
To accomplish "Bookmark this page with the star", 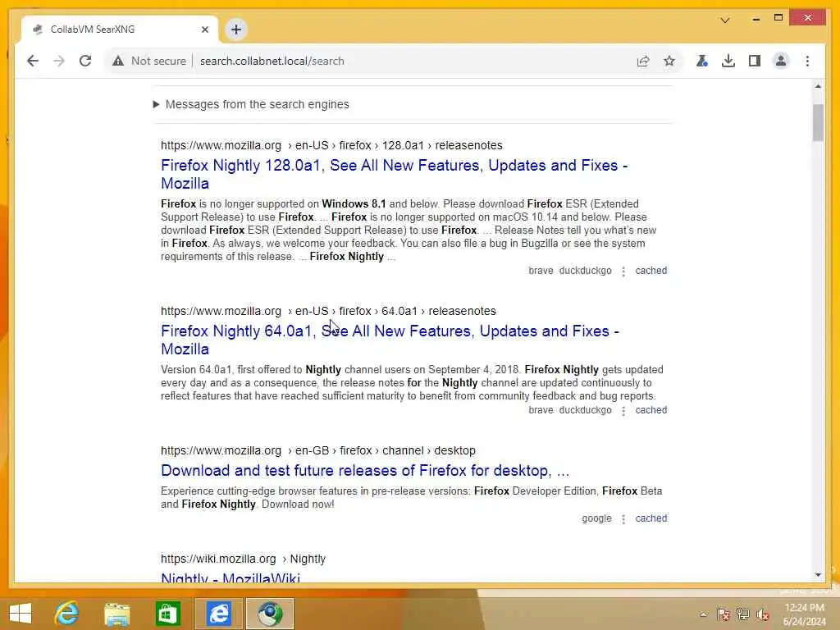I will pos(669,61).
